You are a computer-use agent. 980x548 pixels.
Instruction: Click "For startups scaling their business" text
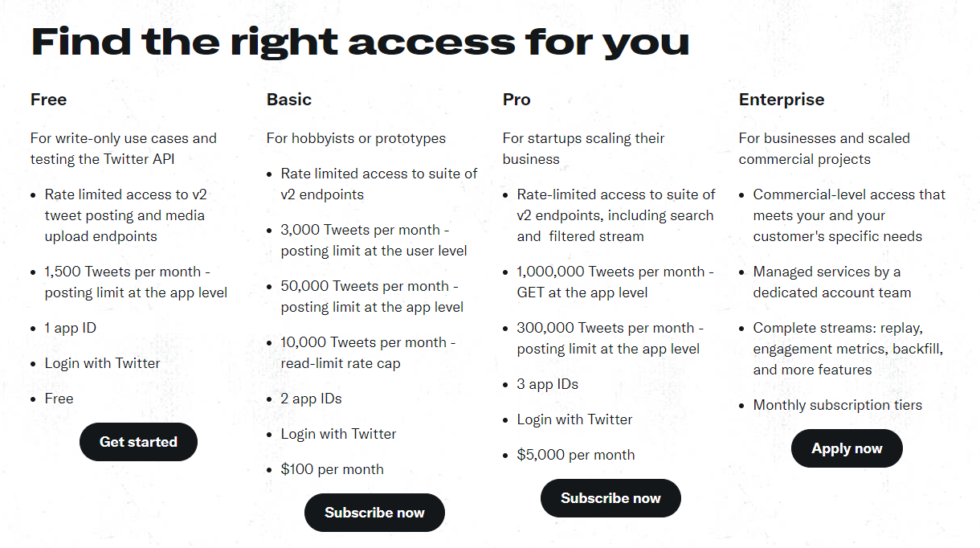click(583, 149)
